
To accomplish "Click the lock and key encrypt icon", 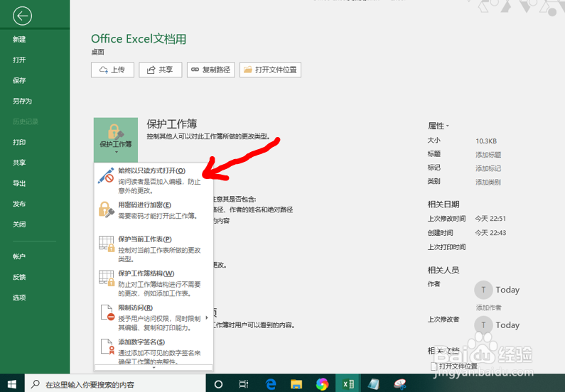I will coord(107,209).
